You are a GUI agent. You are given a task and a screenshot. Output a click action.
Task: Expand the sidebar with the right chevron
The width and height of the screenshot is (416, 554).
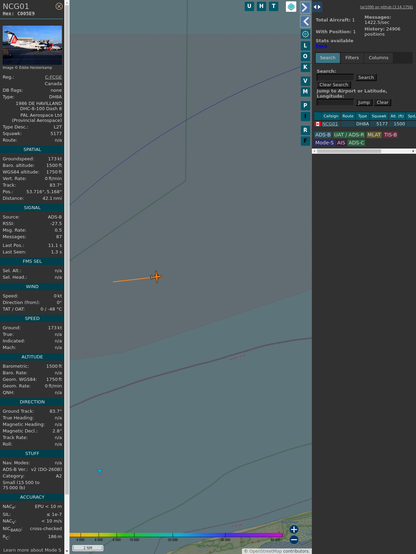pos(305,7)
